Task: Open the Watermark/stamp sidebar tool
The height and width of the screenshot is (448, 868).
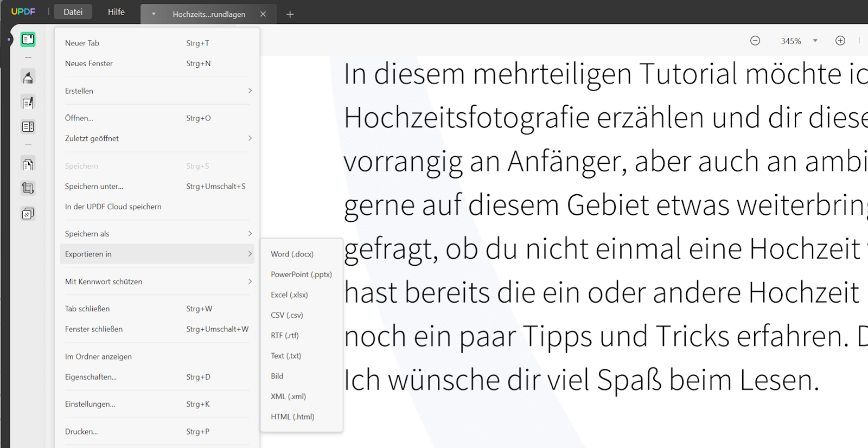Action: [28, 214]
